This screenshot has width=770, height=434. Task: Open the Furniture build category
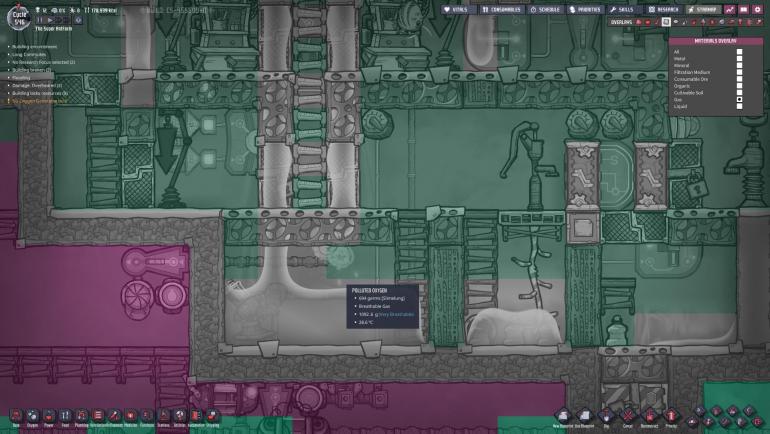point(147,415)
